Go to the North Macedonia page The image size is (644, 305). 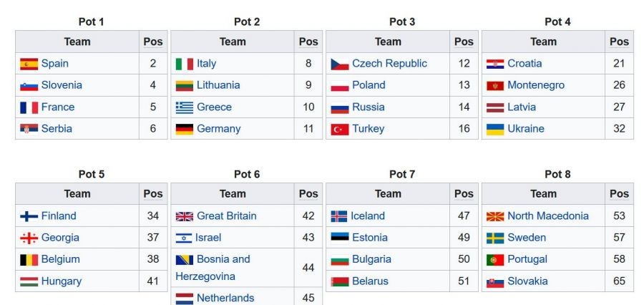(548, 216)
